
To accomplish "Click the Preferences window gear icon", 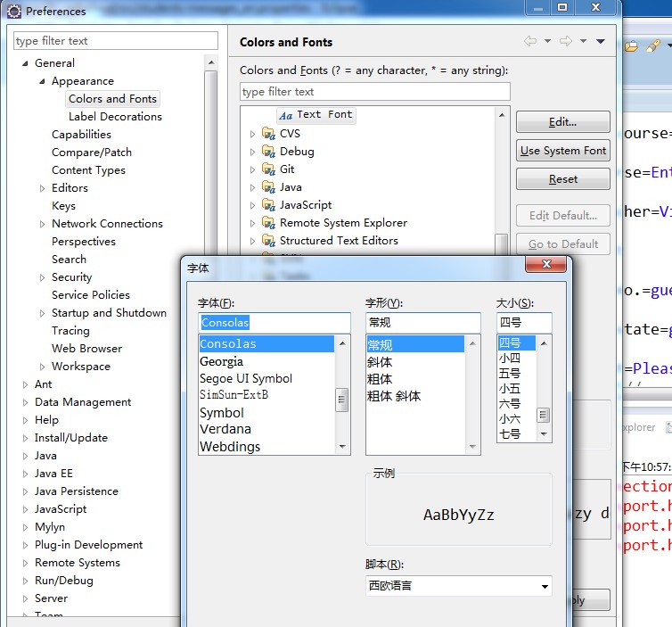I will pos(13,12).
